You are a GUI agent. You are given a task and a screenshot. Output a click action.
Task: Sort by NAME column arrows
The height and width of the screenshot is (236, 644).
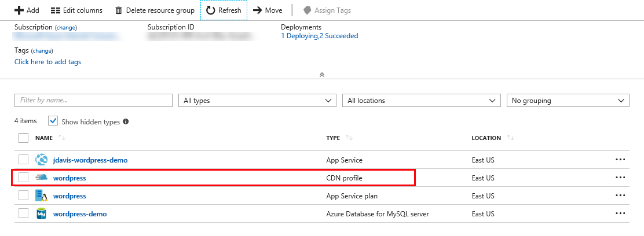[x=61, y=138]
